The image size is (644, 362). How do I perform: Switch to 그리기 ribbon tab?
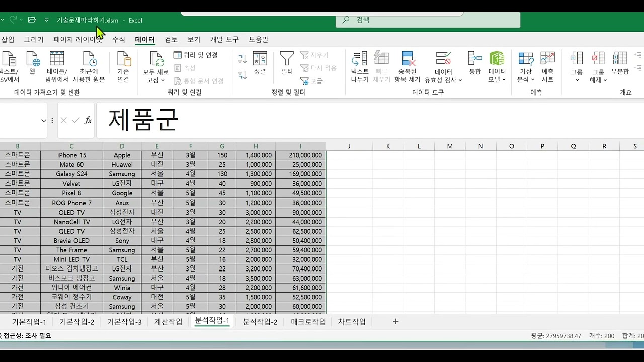[x=34, y=39]
